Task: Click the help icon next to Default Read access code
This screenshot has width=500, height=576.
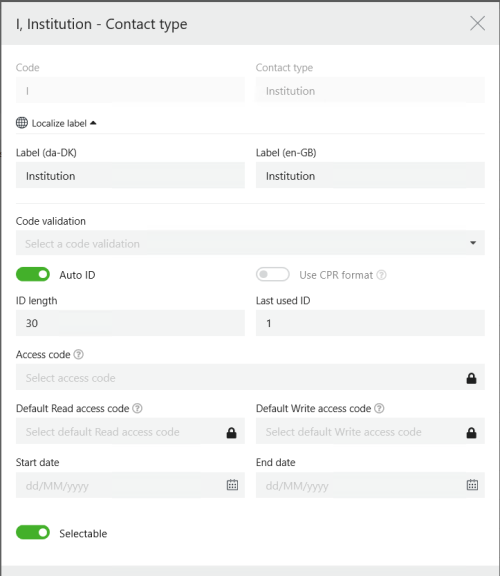Action: point(137,408)
